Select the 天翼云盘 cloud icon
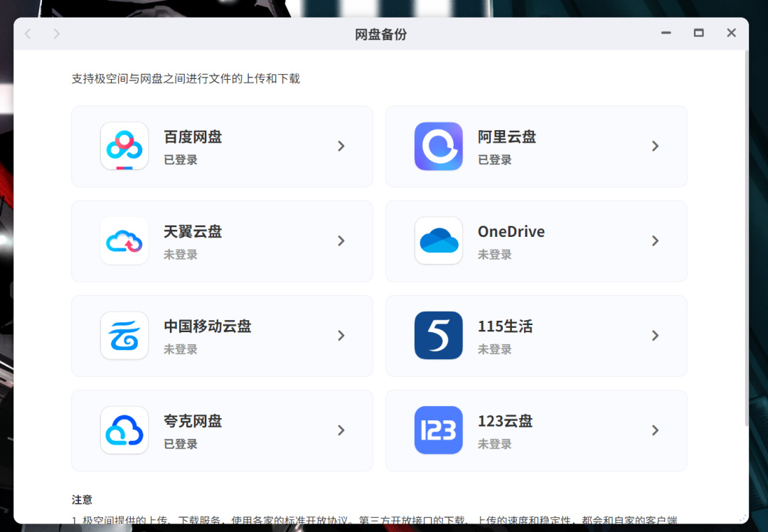 124,240
